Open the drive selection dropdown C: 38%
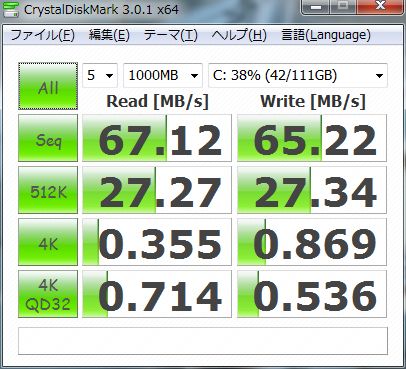 (298, 75)
